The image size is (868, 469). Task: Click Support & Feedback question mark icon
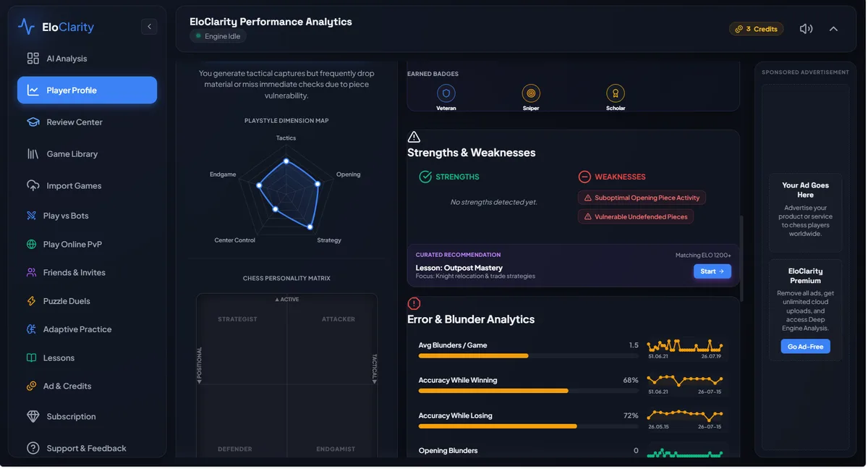(33, 449)
